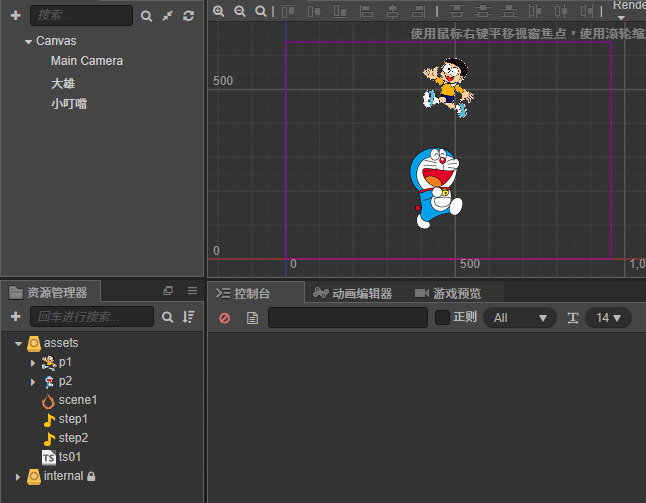Switch to the 游戏预览 tab
Image resolution: width=646 pixels, height=503 pixels.
coord(448,294)
